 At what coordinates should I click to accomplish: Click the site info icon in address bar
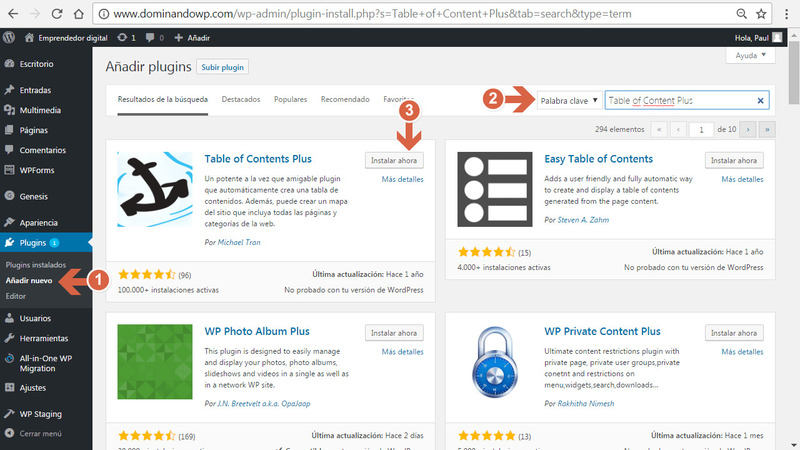104,14
